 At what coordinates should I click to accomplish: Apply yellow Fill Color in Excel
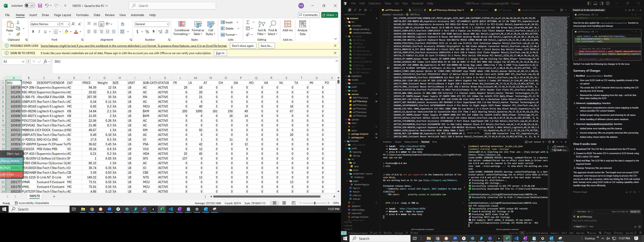[66, 32]
